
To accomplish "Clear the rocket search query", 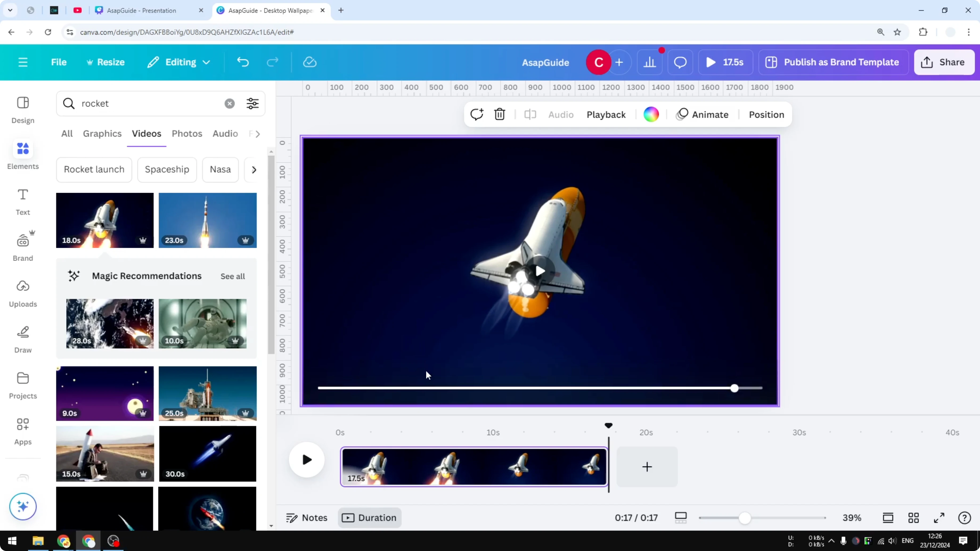I will pos(229,104).
